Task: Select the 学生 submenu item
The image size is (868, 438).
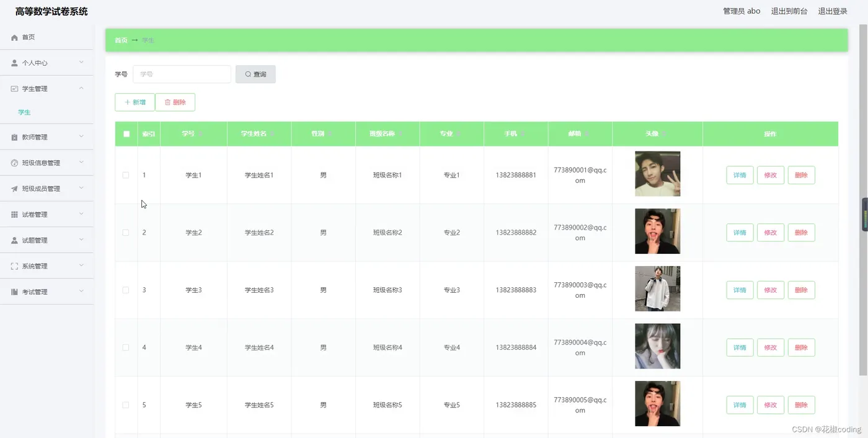Action: 24,113
